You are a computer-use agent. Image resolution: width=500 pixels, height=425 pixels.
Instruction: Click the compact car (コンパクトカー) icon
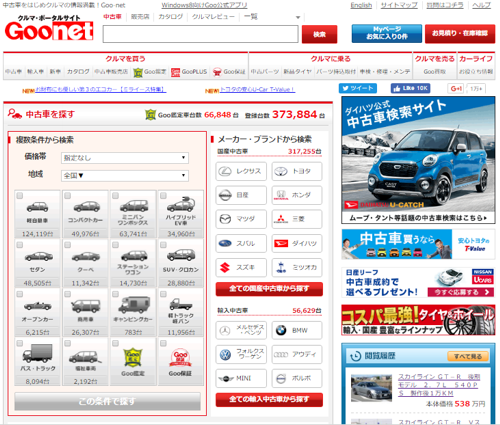(86, 206)
